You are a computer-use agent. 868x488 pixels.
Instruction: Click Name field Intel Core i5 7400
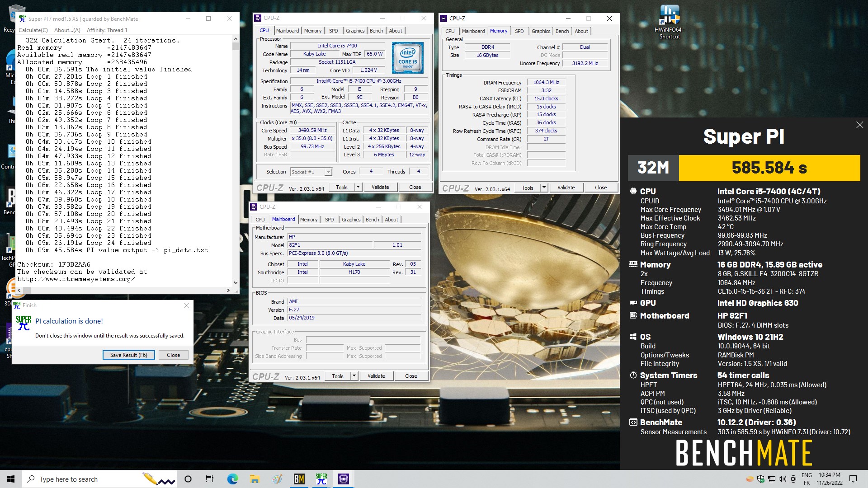(337, 46)
